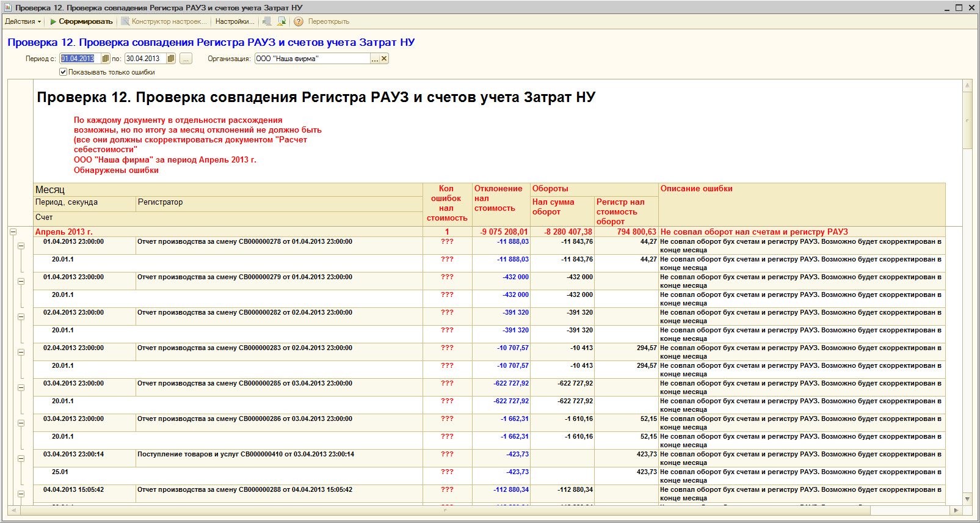Click vertical scrollbar down arrow
This screenshot has height=523, width=980.
(967, 499)
